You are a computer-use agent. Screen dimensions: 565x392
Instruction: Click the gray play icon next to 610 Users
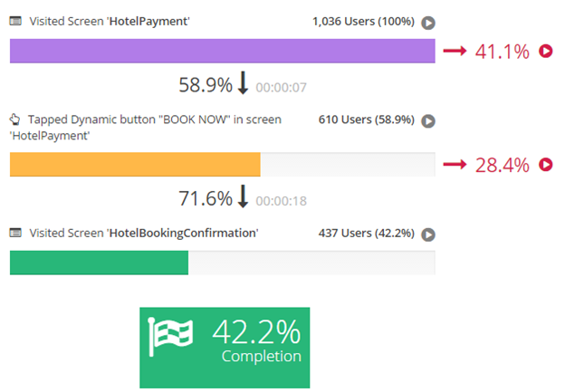(428, 120)
